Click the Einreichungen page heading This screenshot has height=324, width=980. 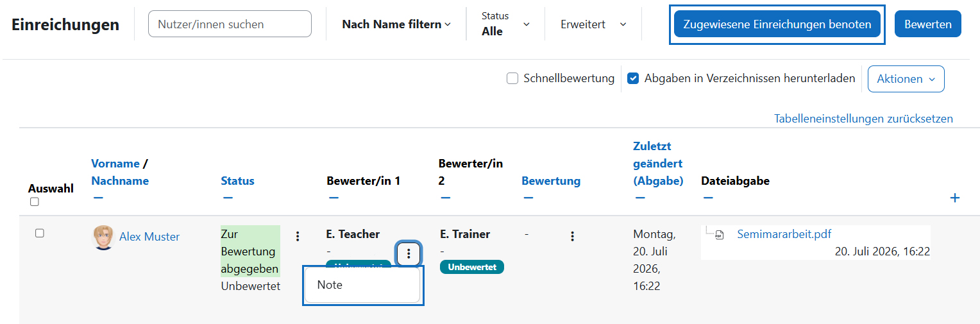coord(65,24)
